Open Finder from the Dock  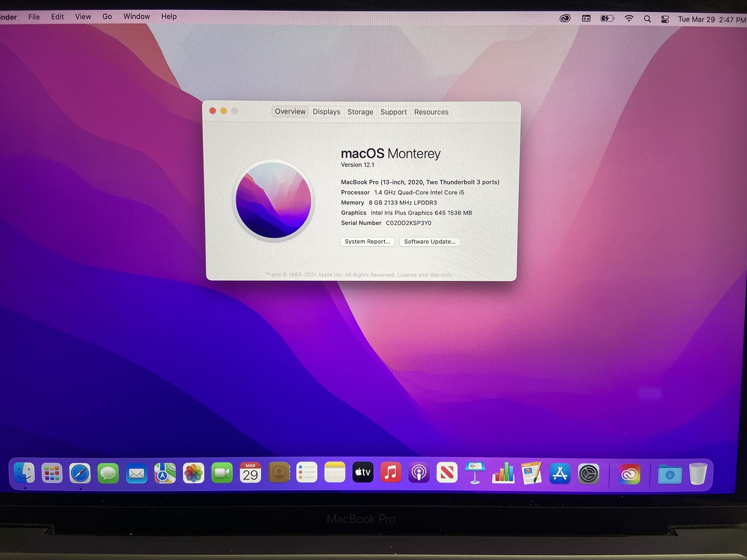pos(24,473)
